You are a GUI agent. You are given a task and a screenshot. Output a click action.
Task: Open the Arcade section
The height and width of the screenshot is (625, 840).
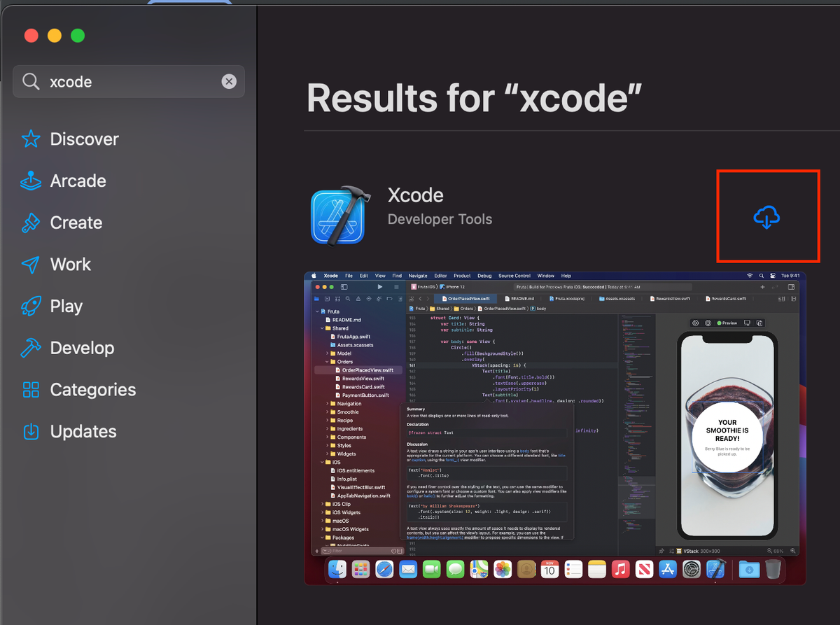point(64,181)
